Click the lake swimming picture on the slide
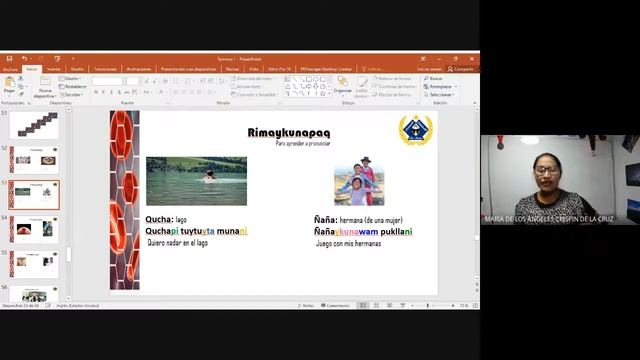 pos(196,181)
